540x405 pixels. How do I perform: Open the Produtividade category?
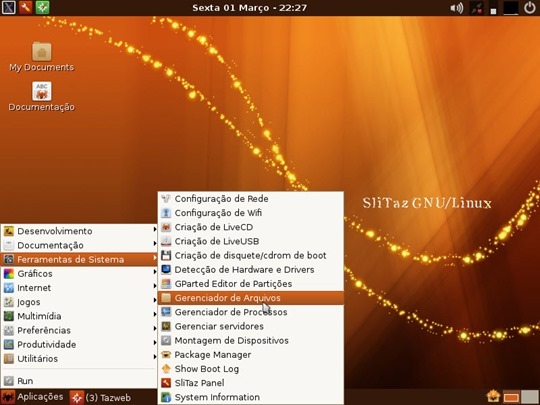[79, 344]
